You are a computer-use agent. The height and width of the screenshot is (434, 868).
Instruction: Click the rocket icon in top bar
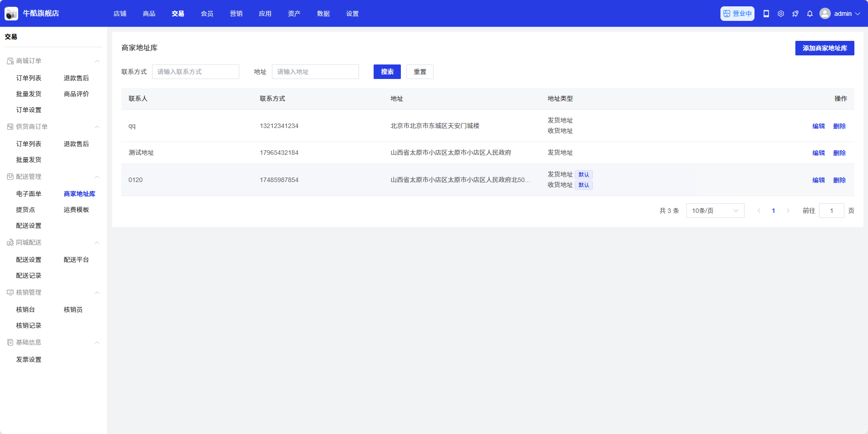click(x=795, y=14)
